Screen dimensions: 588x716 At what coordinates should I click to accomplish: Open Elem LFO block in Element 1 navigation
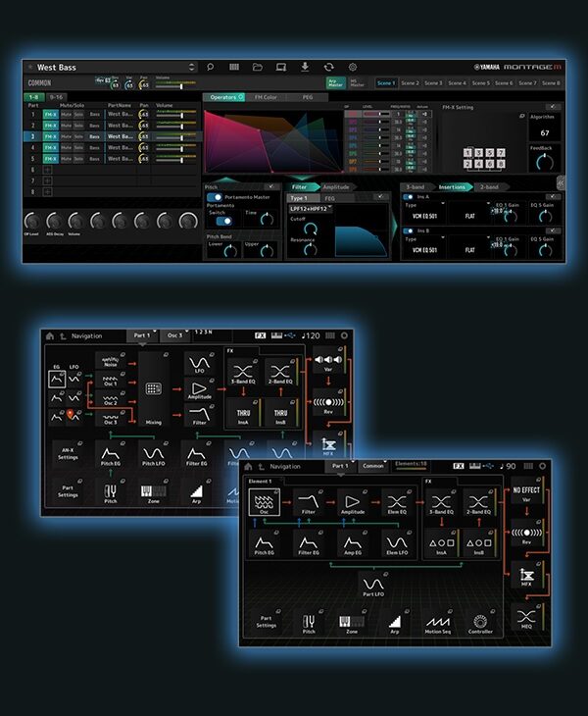pos(397,543)
